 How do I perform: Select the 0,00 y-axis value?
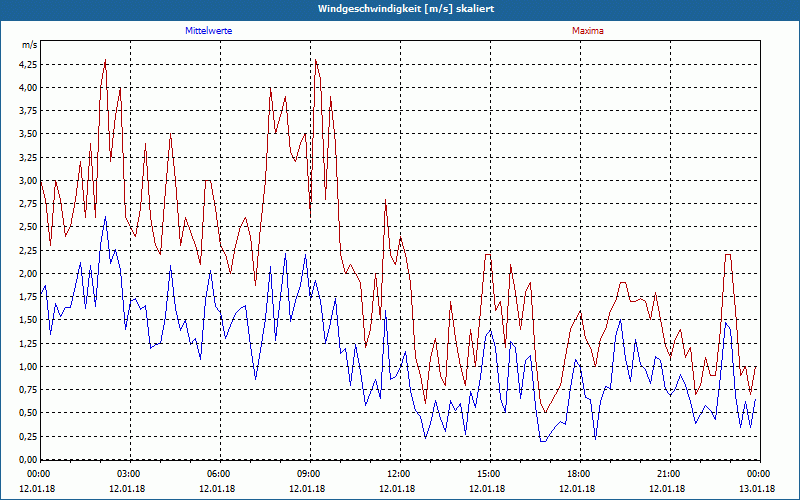[28, 460]
